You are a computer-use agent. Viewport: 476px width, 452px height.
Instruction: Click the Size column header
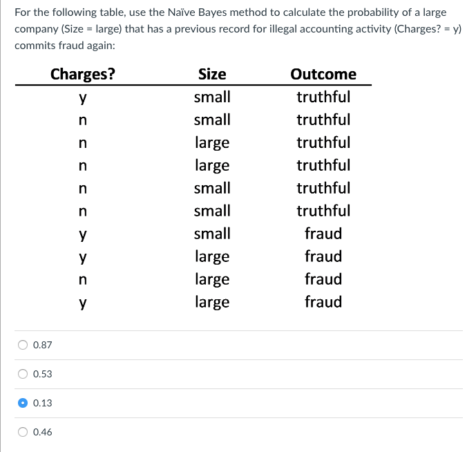coord(212,75)
